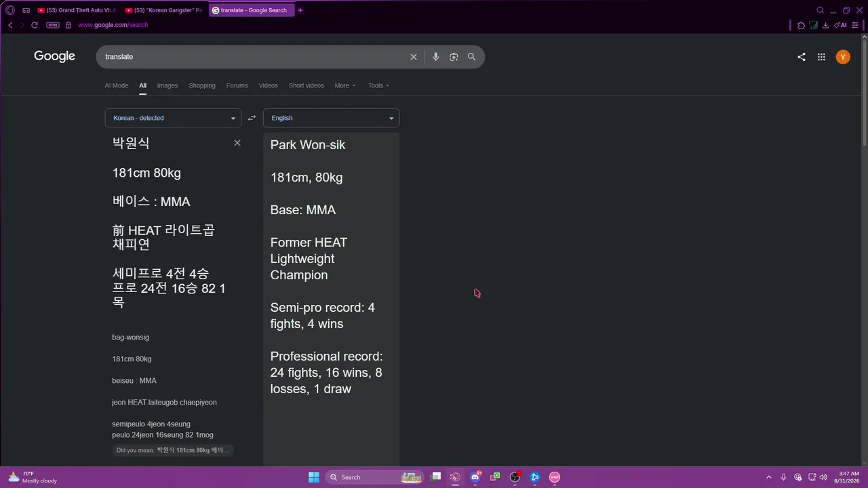Go to the Google homepage logo
The height and width of the screenshot is (488, 868).
[x=54, y=56]
